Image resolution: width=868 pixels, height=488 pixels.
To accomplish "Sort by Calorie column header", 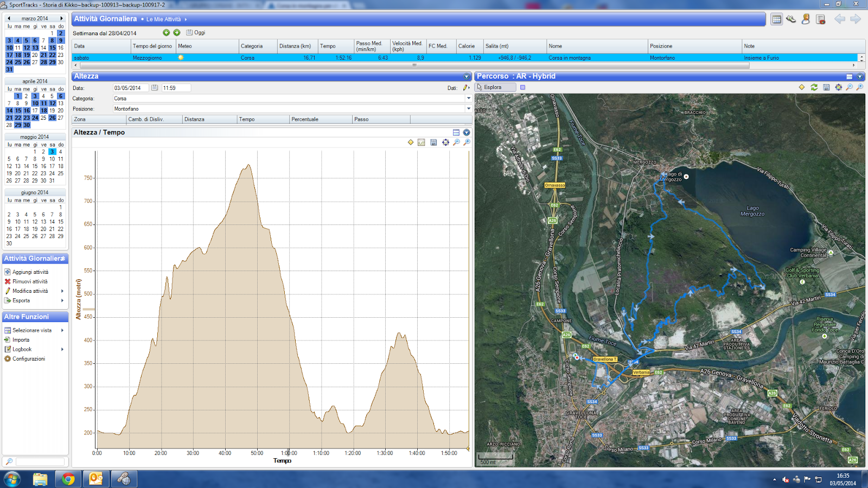I will click(x=469, y=46).
